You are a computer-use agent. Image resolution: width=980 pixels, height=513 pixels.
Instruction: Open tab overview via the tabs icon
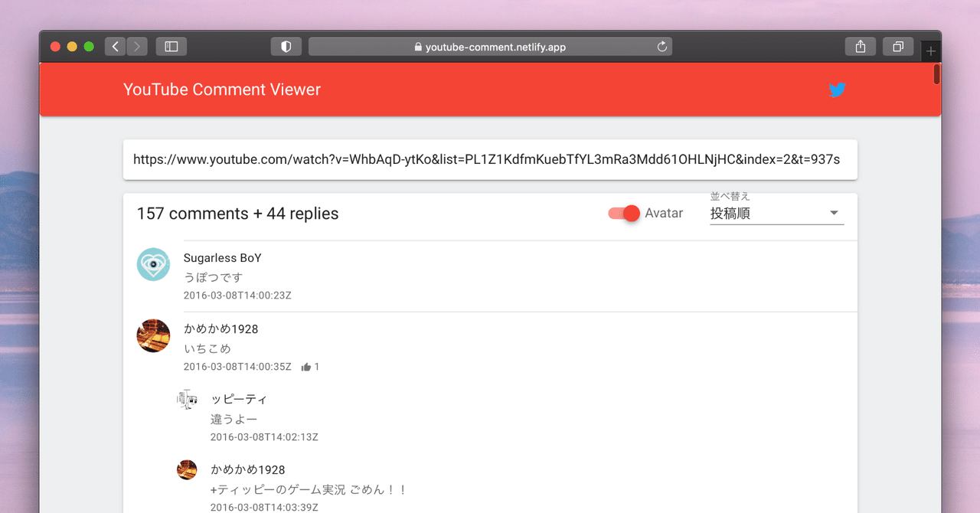pos(897,46)
